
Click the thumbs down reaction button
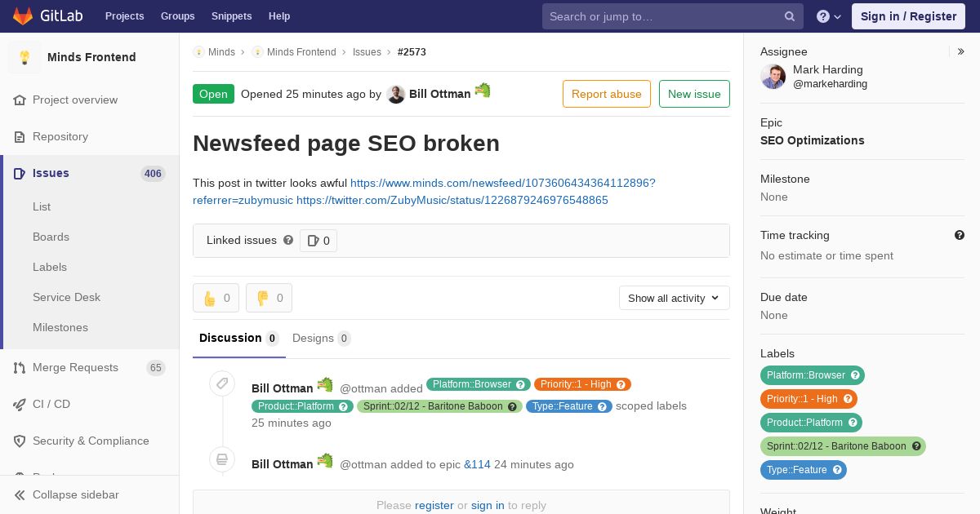(x=269, y=298)
